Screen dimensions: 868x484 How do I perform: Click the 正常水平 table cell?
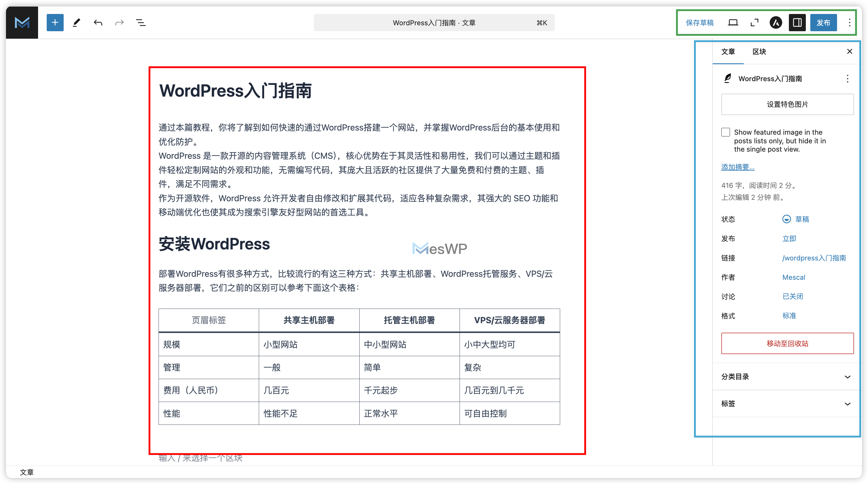coord(409,413)
